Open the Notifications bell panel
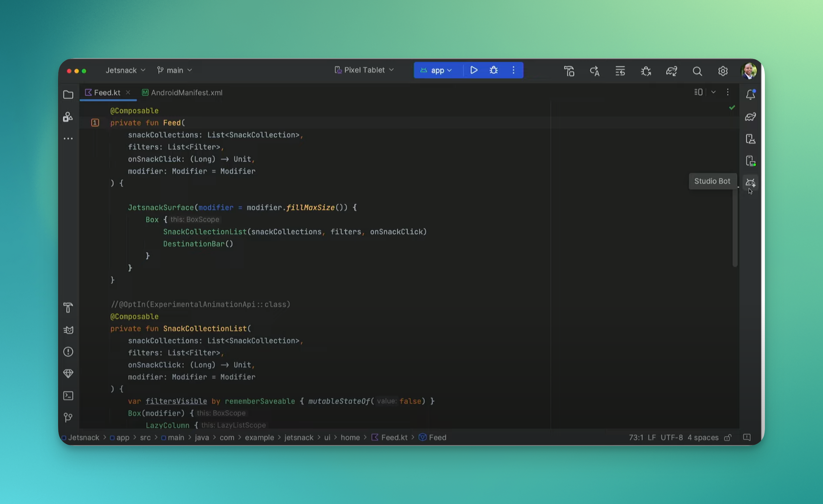 [x=750, y=94]
